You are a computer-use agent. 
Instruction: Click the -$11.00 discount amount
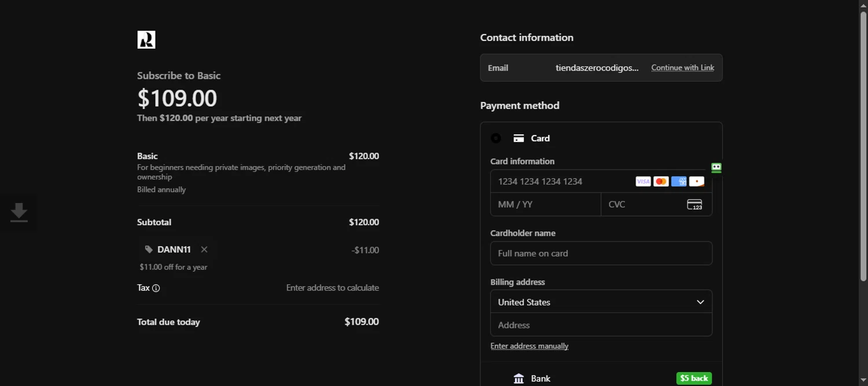(365, 250)
